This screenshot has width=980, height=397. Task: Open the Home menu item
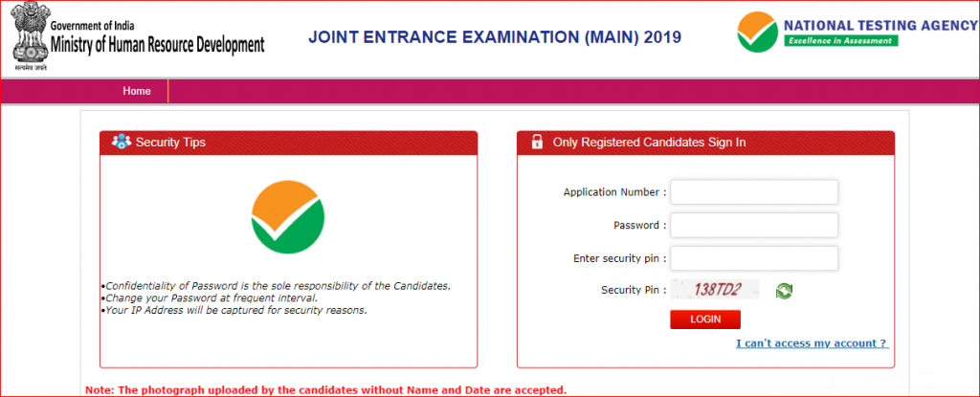point(137,91)
